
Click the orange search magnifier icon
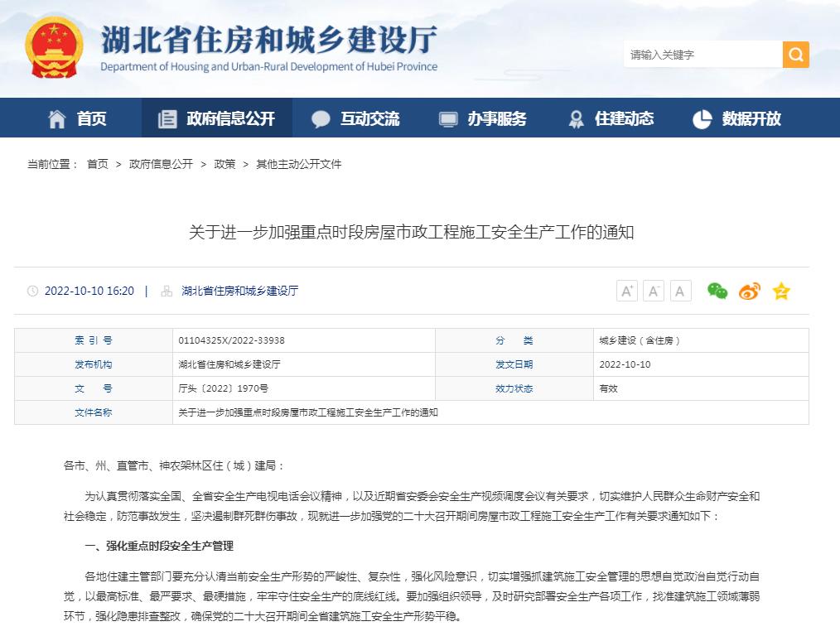pyautogui.click(x=794, y=55)
